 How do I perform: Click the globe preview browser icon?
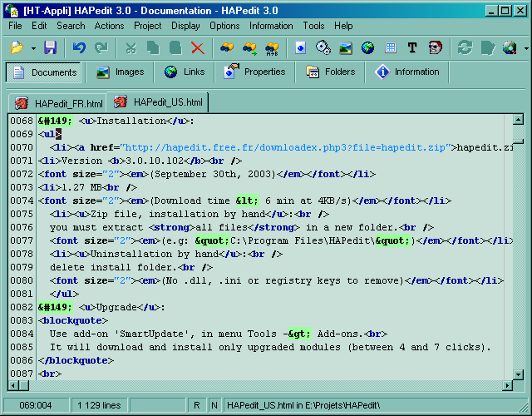[510, 48]
